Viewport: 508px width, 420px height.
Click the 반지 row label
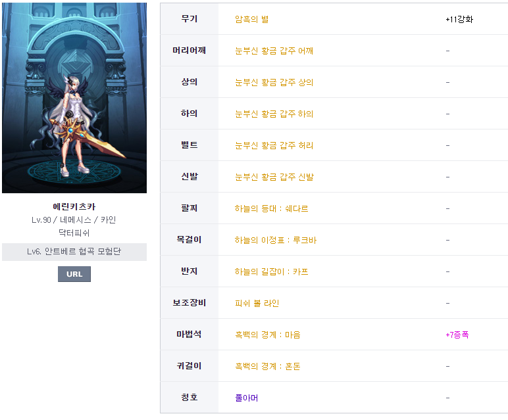190,271
